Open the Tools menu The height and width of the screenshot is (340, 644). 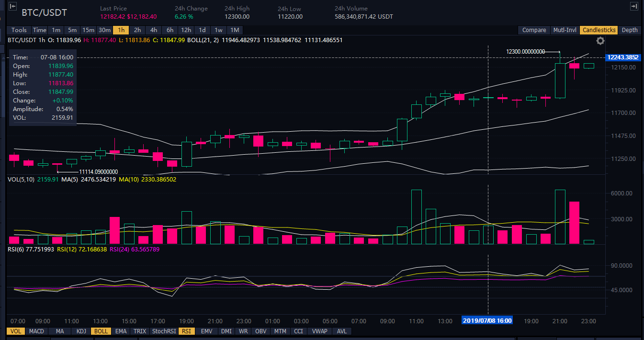point(19,30)
